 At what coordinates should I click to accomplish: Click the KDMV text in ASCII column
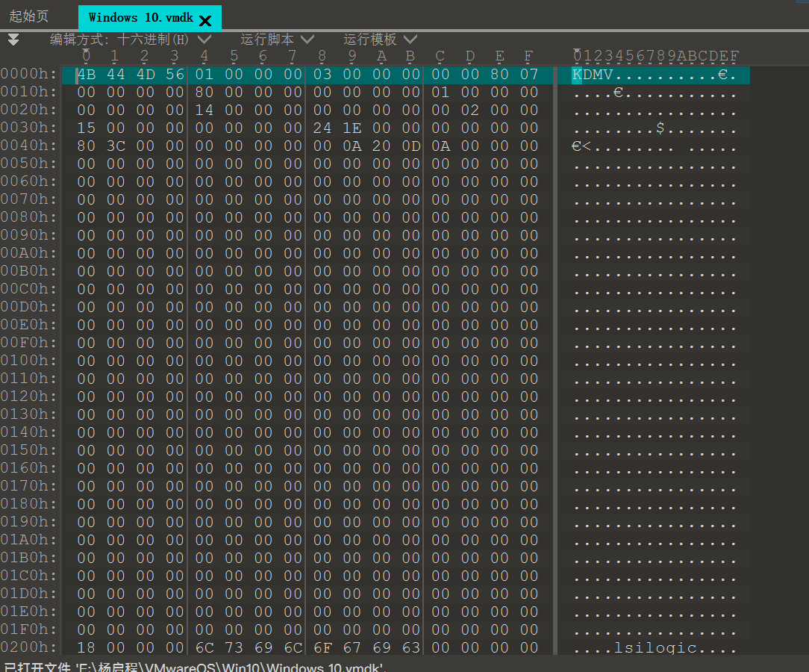tap(593, 75)
